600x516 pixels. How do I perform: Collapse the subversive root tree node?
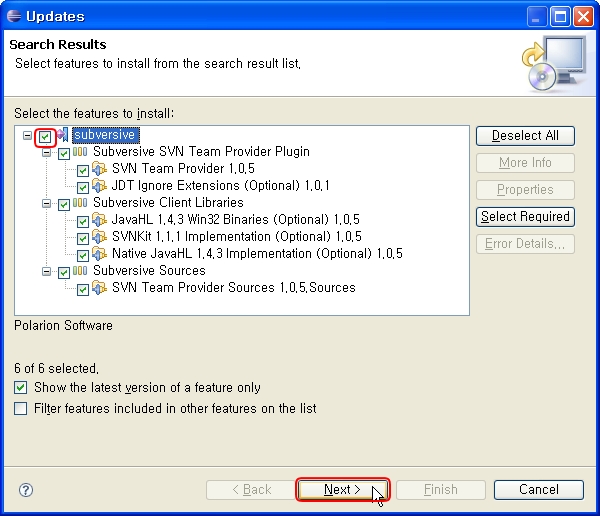27,136
